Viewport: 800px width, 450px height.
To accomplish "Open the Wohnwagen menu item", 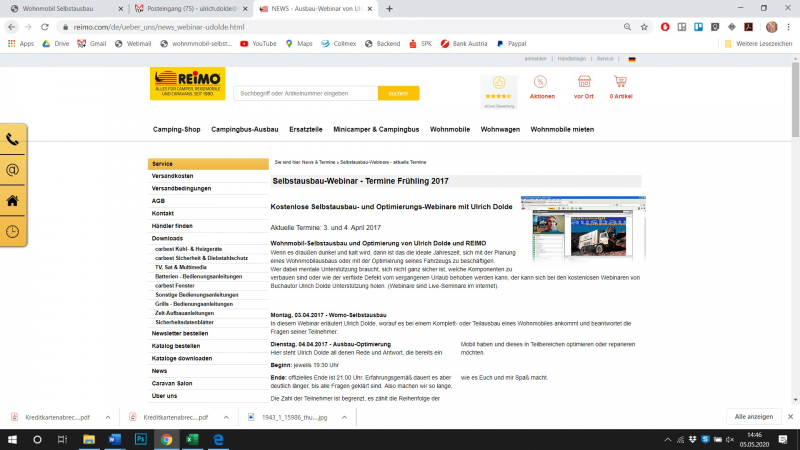I will click(500, 130).
